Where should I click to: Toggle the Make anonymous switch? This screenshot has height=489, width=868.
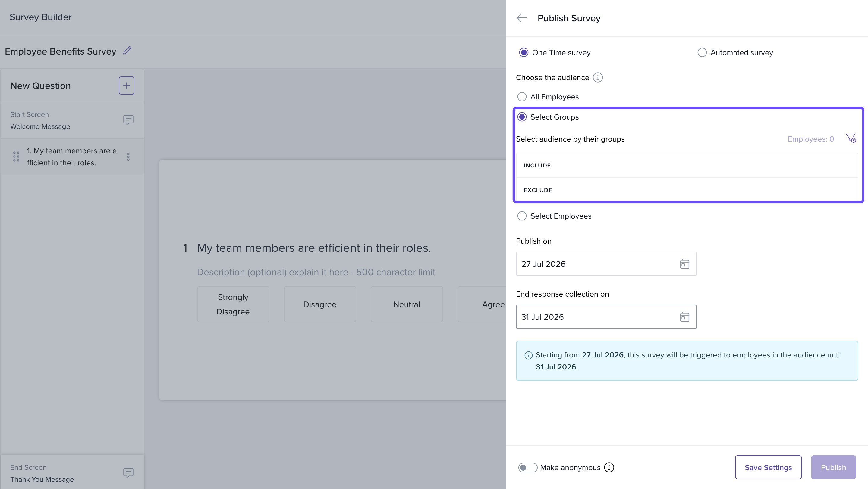528,467
